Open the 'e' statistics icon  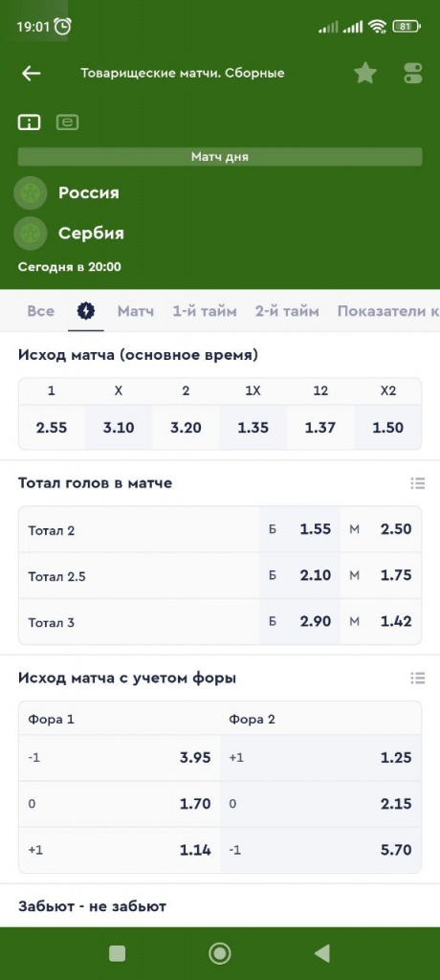click(67, 122)
